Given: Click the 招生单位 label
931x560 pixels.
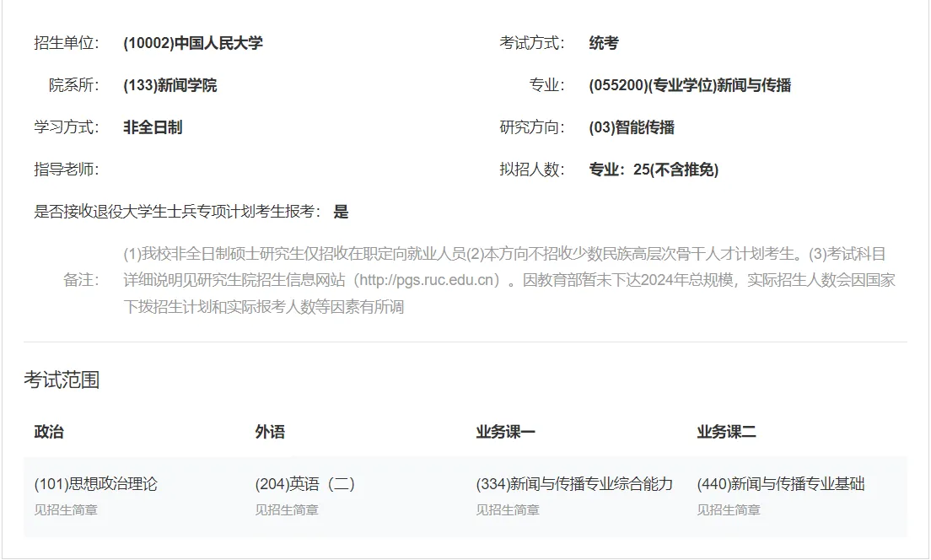Looking at the screenshot, I should pyautogui.click(x=67, y=43).
